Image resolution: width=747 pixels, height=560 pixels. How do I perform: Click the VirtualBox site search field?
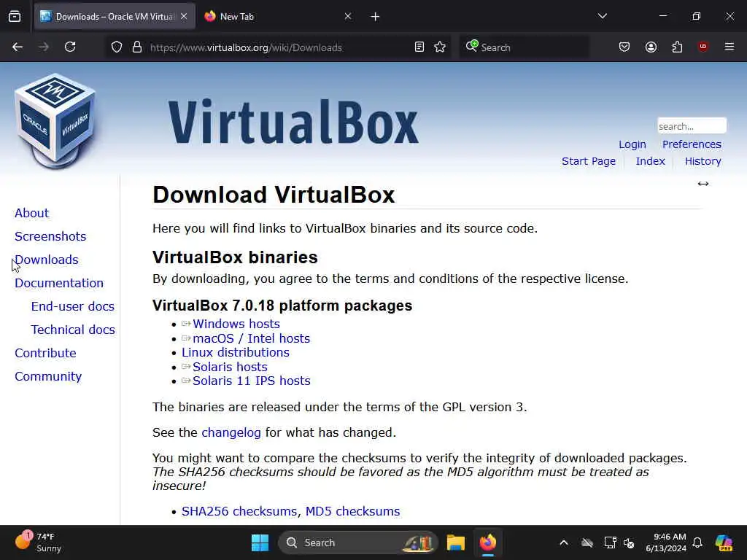[x=692, y=126]
